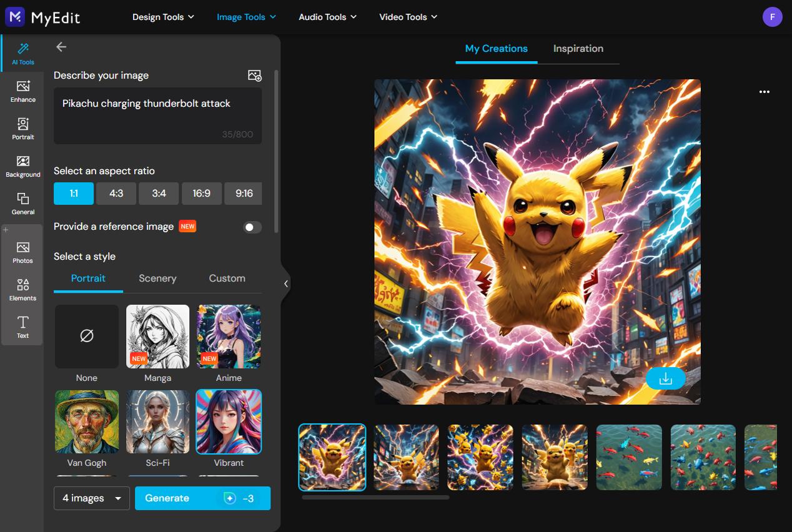This screenshot has width=792, height=532.
Task: Select the 16:9 aspect ratio
Action: pyautogui.click(x=201, y=194)
